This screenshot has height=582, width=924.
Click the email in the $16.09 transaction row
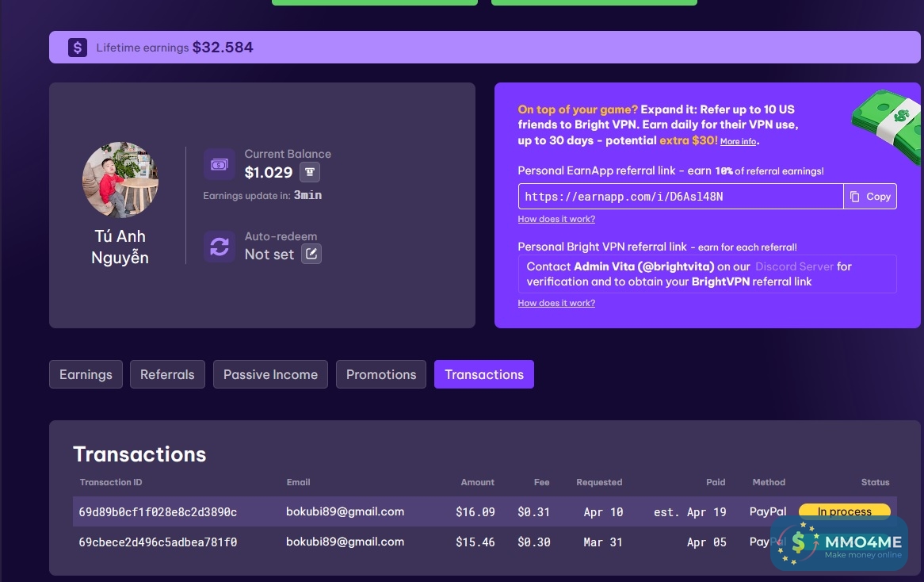point(346,511)
